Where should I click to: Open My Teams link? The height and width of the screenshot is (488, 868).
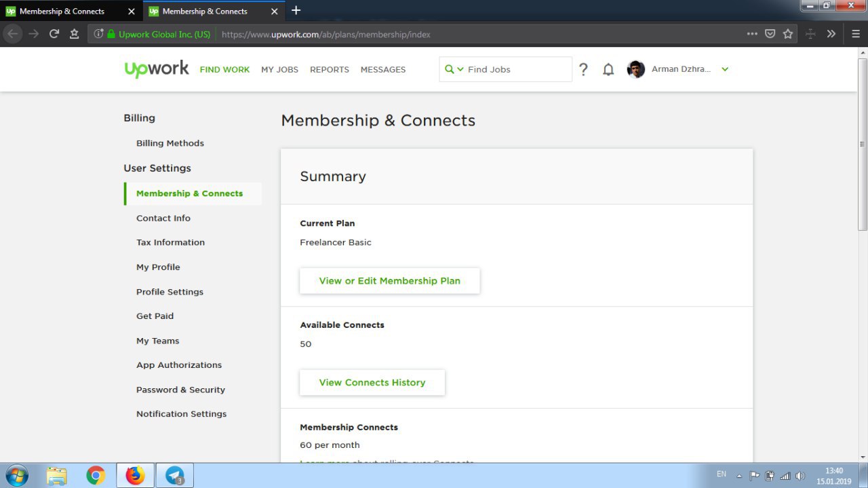click(158, 341)
